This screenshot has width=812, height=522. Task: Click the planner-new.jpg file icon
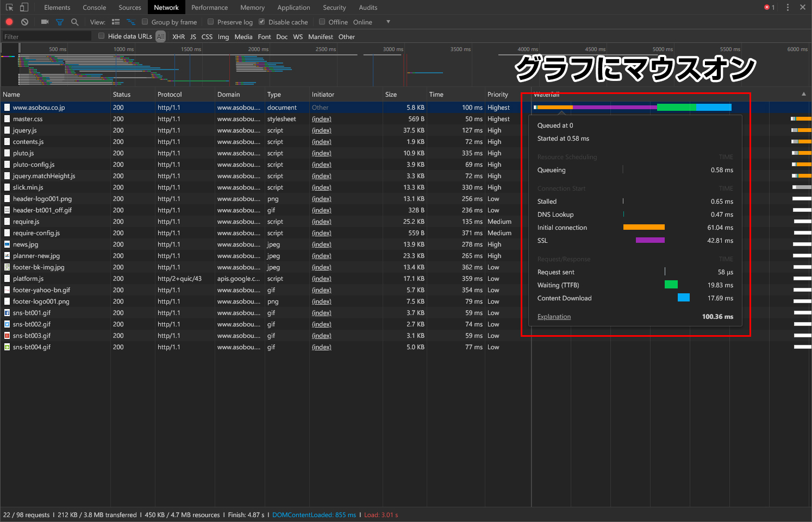tap(7, 256)
